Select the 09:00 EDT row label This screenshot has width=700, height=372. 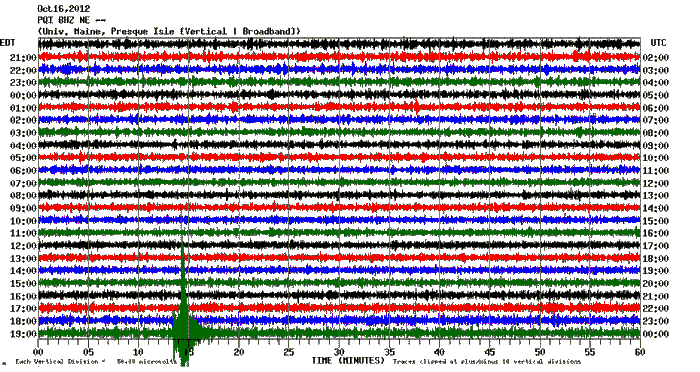click(23, 208)
